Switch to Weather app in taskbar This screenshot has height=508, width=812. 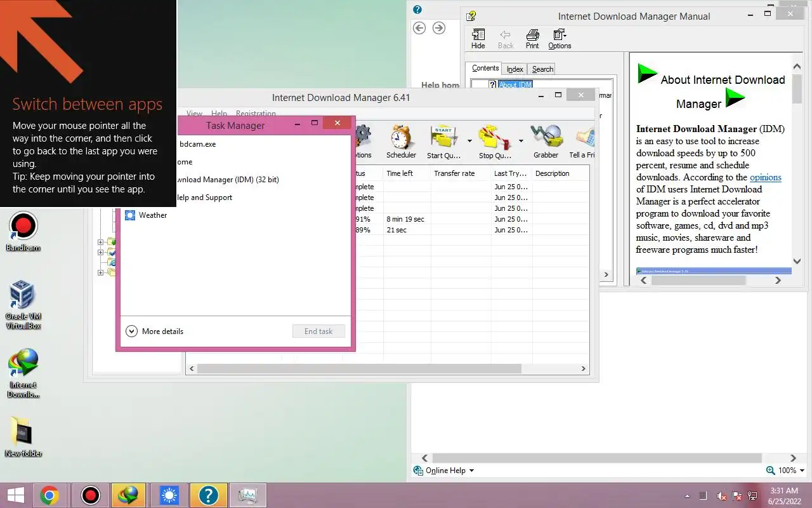(169, 495)
